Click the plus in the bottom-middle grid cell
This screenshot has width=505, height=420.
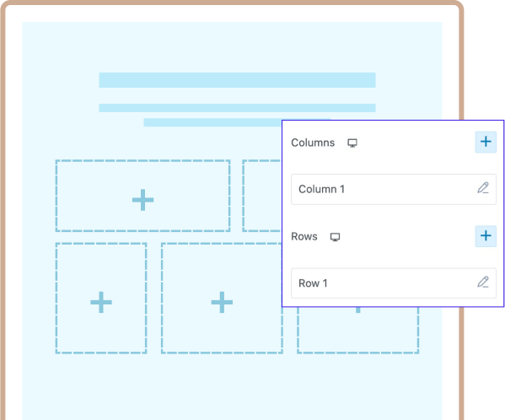point(222,302)
